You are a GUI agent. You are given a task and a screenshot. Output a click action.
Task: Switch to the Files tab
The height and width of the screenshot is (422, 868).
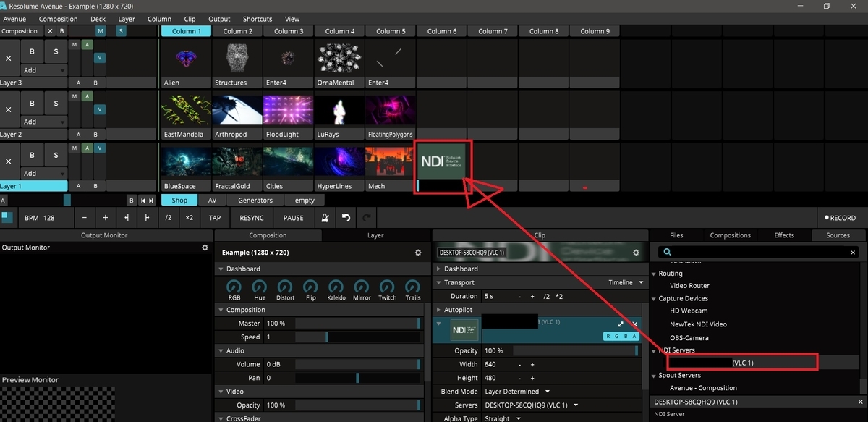pos(676,235)
